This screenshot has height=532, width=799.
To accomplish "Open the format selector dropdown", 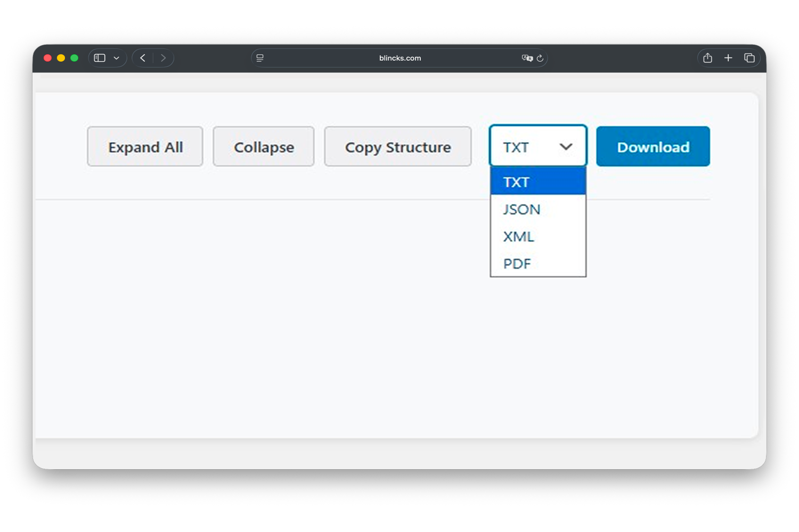I will coord(537,145).
